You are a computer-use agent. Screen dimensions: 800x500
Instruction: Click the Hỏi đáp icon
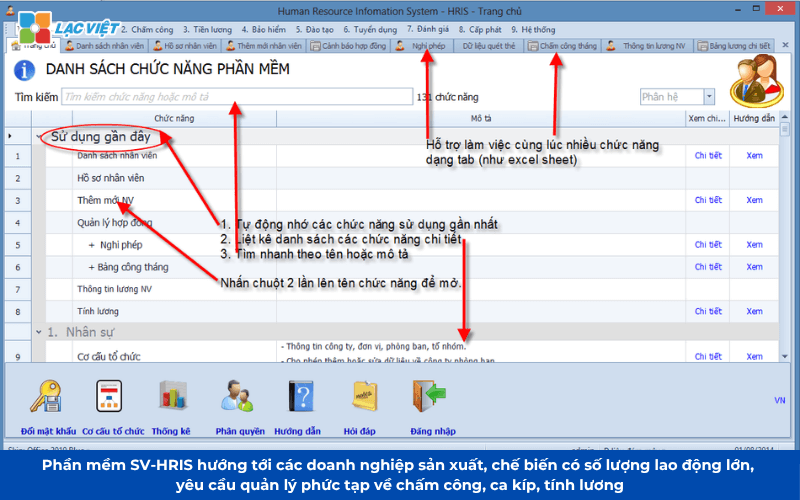point(363,397)
